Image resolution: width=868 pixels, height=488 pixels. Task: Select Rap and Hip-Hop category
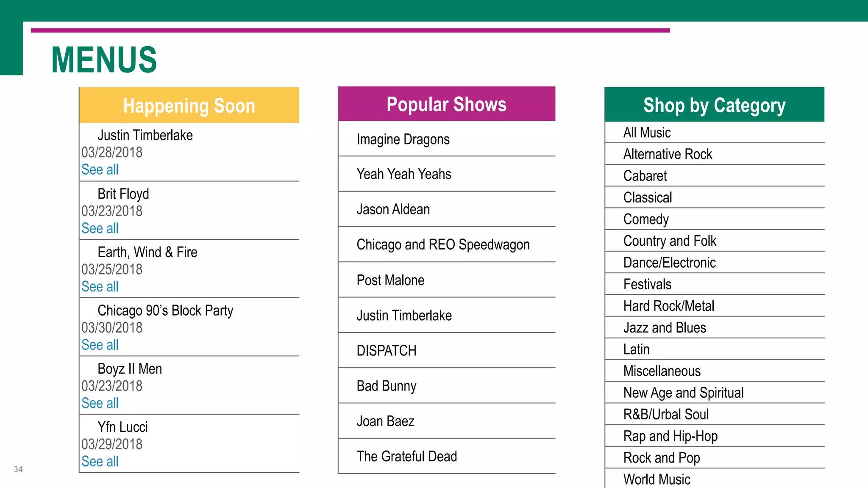(715, 436)
